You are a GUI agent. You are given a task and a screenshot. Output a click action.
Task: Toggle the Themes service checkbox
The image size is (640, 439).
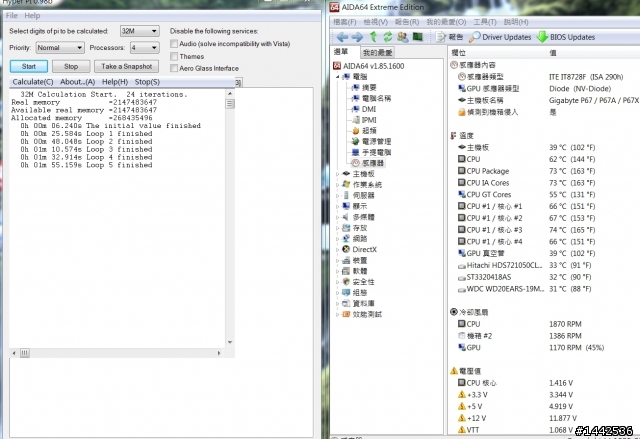pyautogui.click(x=174, y=56)
